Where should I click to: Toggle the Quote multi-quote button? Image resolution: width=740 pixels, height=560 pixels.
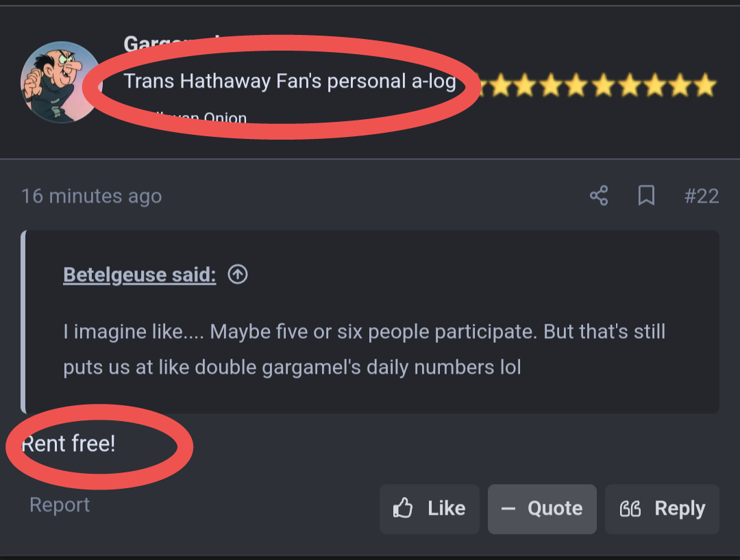(542, 509)
